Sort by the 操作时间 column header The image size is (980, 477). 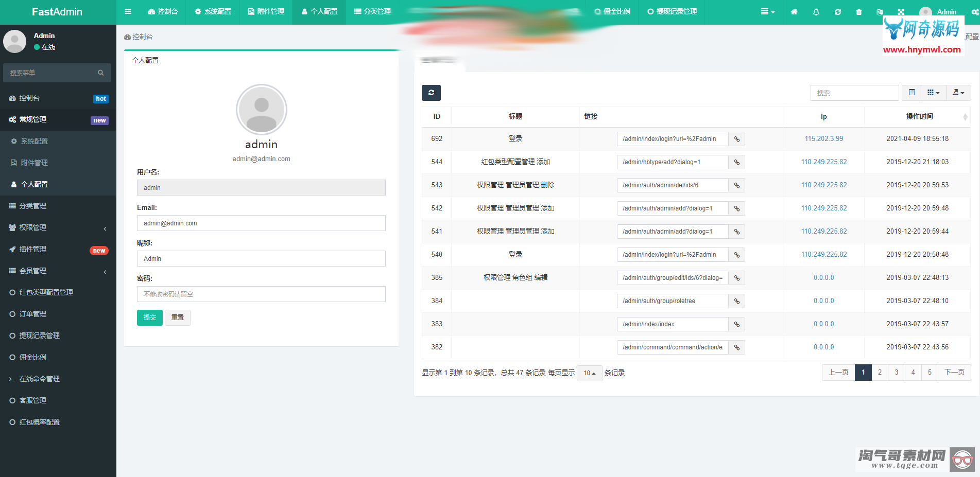(919, 117)
